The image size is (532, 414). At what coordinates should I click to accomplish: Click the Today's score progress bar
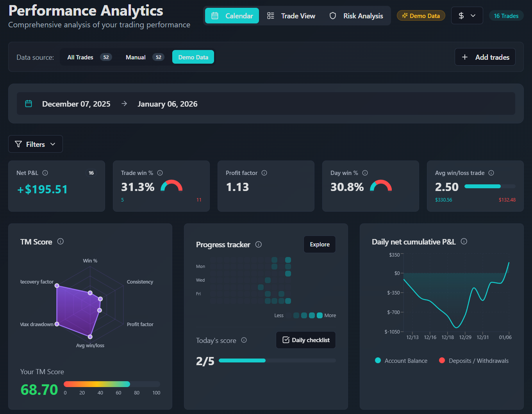277,360
